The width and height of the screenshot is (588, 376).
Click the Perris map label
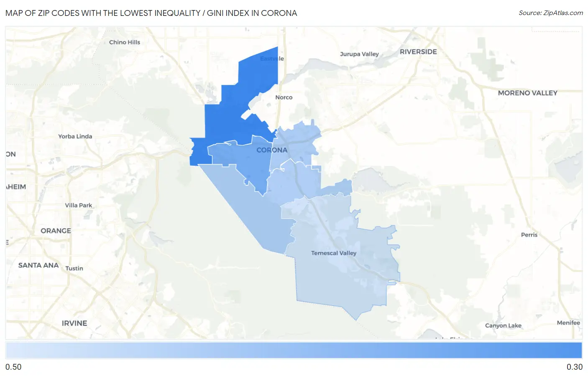529,235
